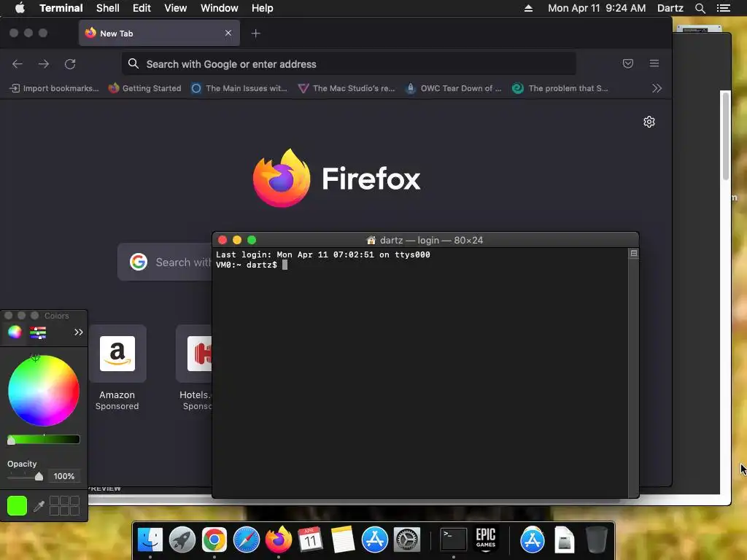747x560 pixels.
Task: Open App Store icon beside Notes in Dock
Action: [x=374, y=540]
